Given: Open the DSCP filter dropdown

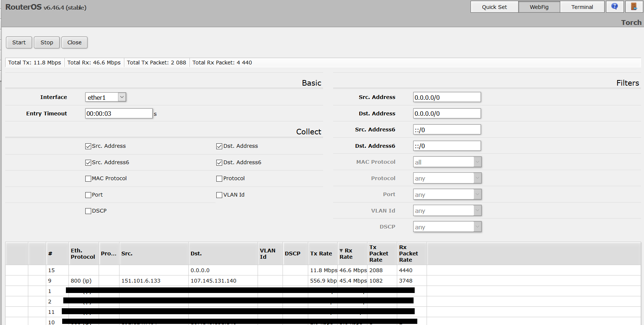Looking at the screenshot, I should click(x=447, y=227).
